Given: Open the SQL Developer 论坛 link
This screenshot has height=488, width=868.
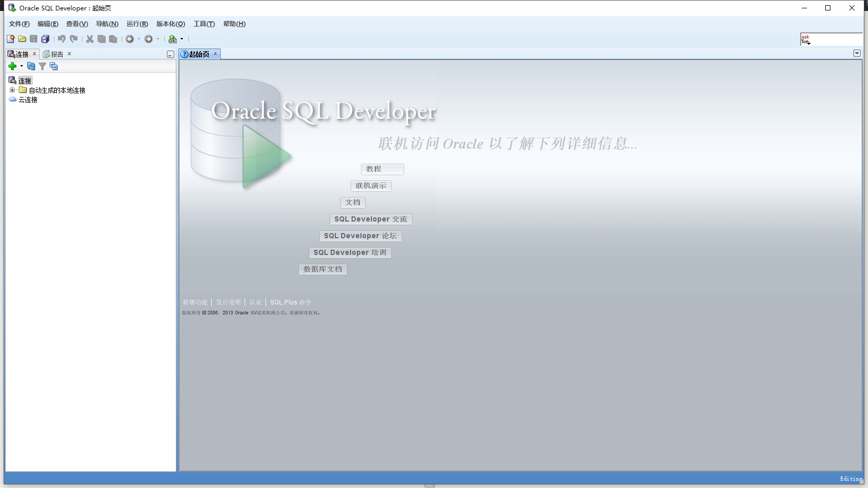Looking at the screenshot, I should tap(360, 236).
